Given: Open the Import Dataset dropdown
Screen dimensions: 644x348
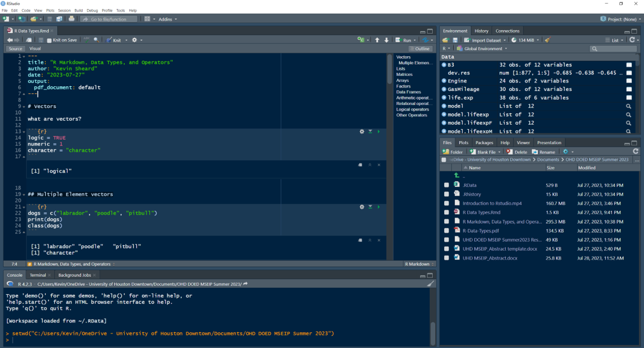Looking at the screenshot, I should [x=485, y=40].
